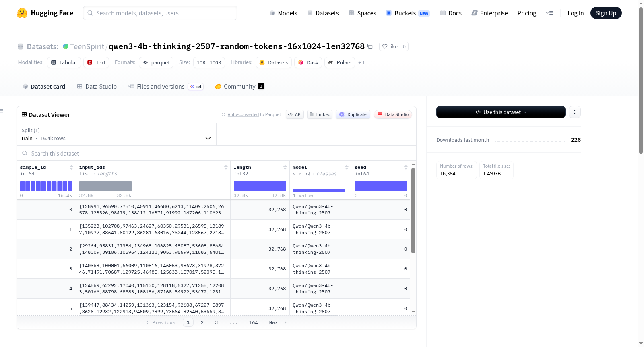Open Buckets in navigation
The width and height of the screenshot is (644, 347).
click(408, 13)
